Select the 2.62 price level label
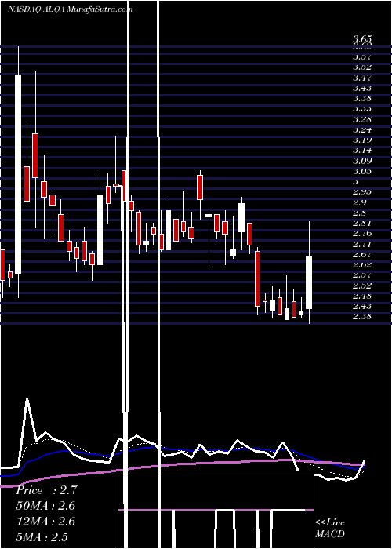 (x=362, y=265)
